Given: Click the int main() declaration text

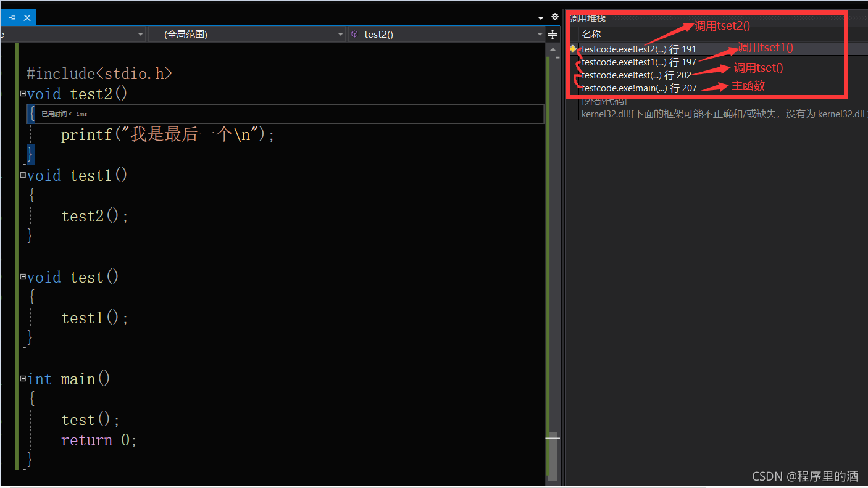Looking at the screenshot, I should click(69, 379).
